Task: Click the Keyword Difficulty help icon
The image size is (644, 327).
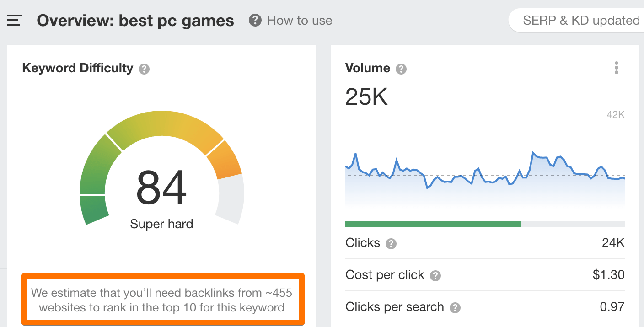Action: tap(144, 69)
